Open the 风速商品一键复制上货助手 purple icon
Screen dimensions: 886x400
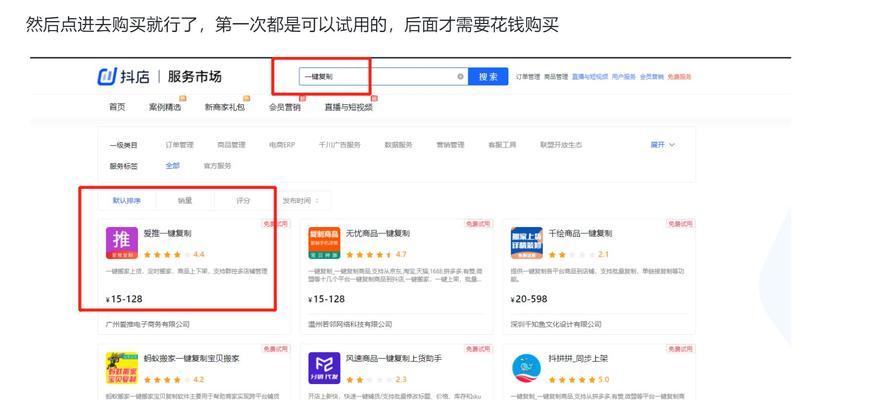pyautogui.click(x=324, y=368)
